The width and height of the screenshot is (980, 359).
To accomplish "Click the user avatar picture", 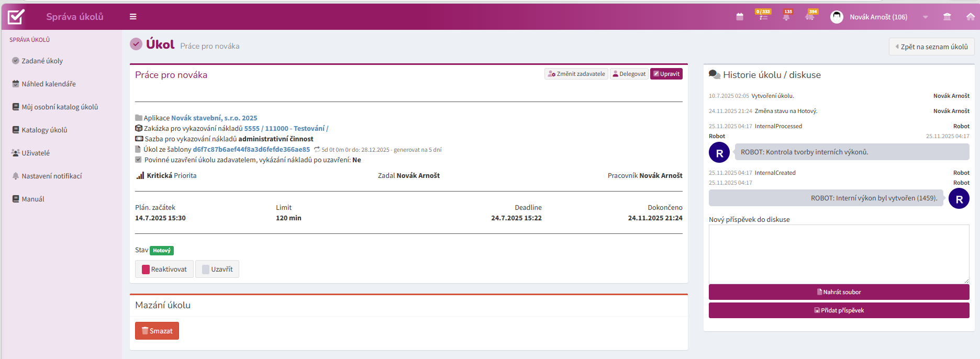I will (x=837, y=17).
